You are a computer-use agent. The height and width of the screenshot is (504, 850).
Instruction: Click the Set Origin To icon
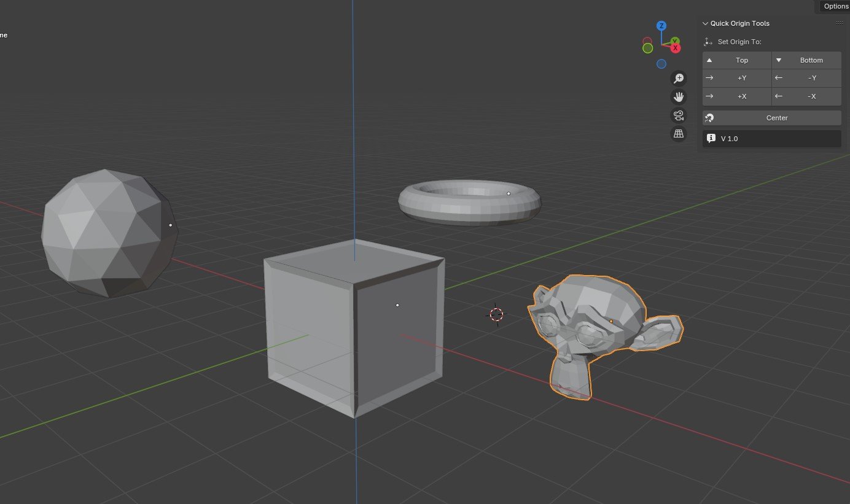[707, 41]
